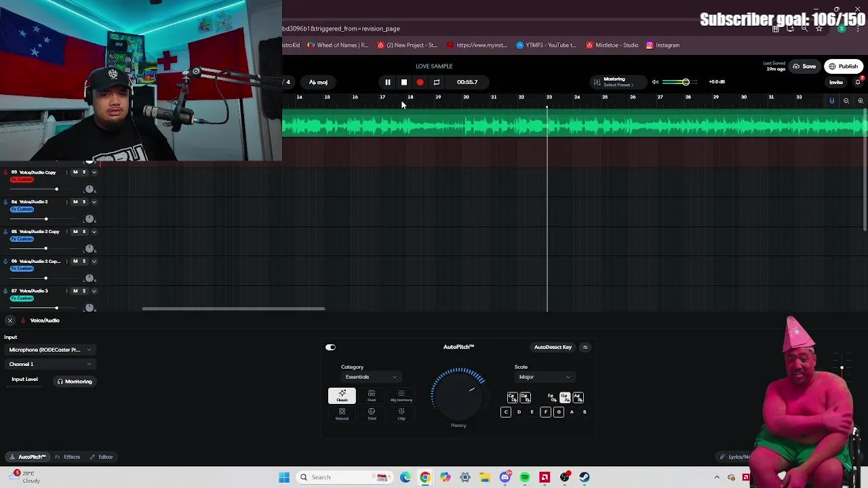This screenshot has width=868, height=488.
Task: Click the Invite button
Action: tap(835, 83)
